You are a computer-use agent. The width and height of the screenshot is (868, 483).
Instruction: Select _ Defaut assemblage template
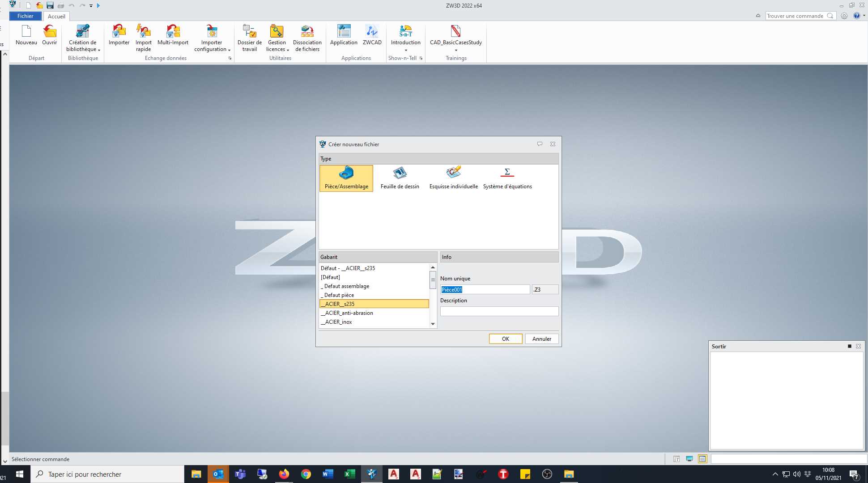374,286
